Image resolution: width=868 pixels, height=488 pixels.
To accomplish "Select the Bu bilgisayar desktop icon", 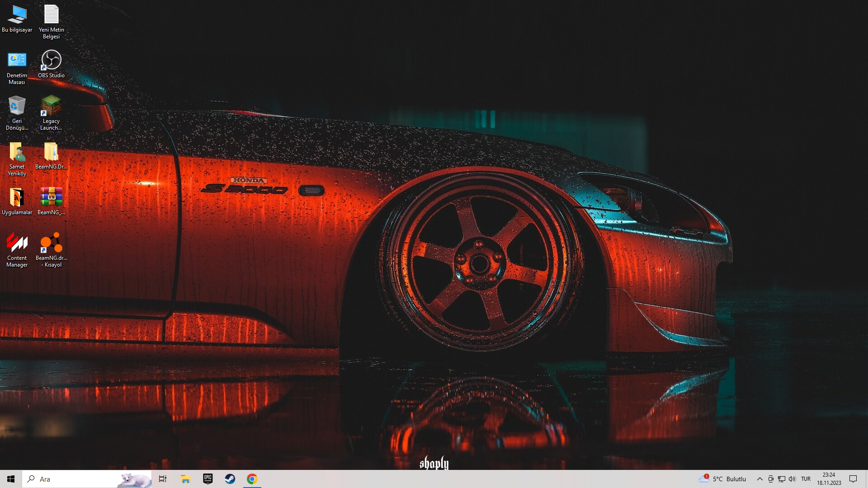I will click(x=17, y=19).
